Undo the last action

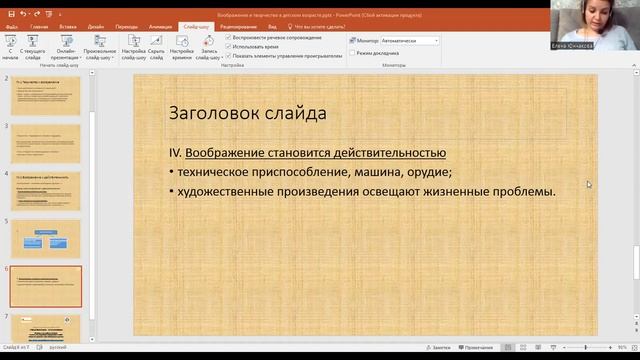[23, 14]
